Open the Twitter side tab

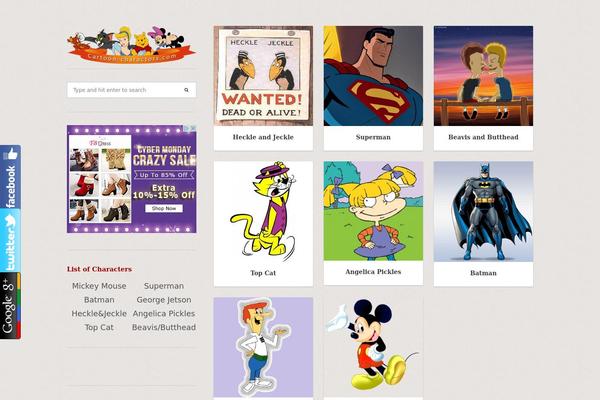point(10,240)
